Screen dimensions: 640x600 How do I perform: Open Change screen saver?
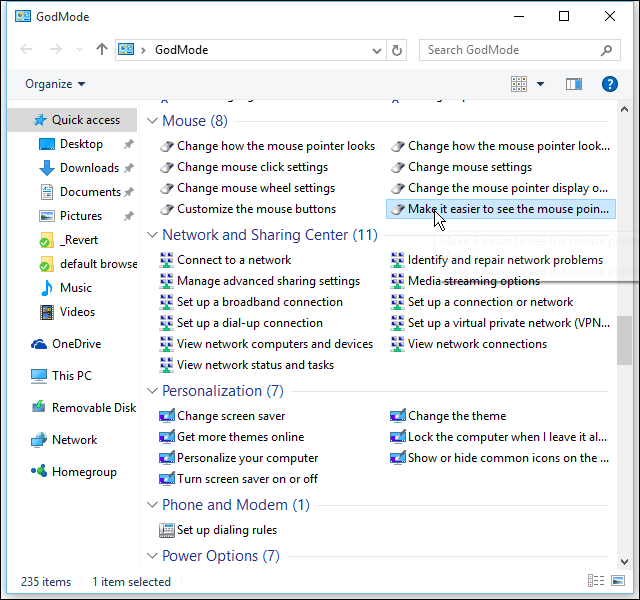point(230,416)
